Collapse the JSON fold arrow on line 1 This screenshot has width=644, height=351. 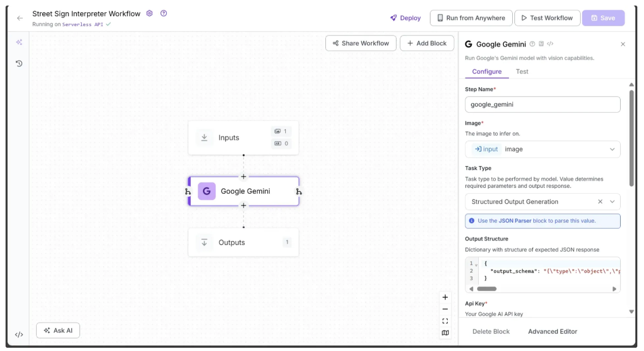(x=477, y=264)
